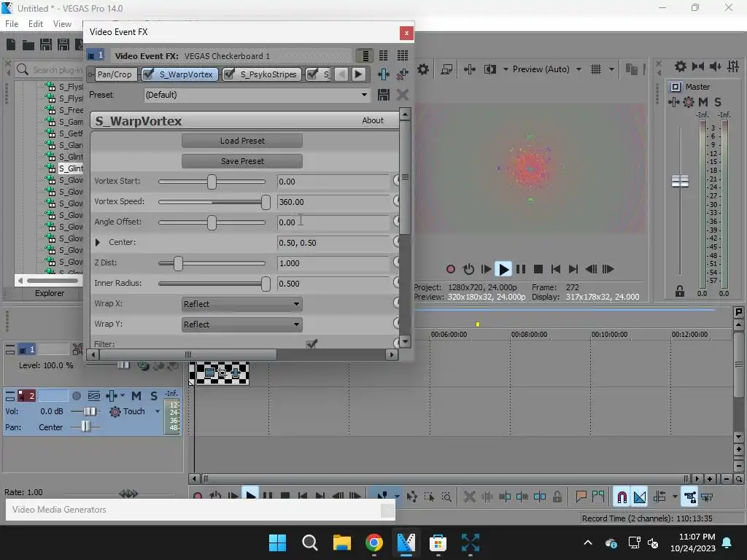This screenshot has width=747, height=560.
Task: Select the Selection edit tool icon
Action: (429, 497)
